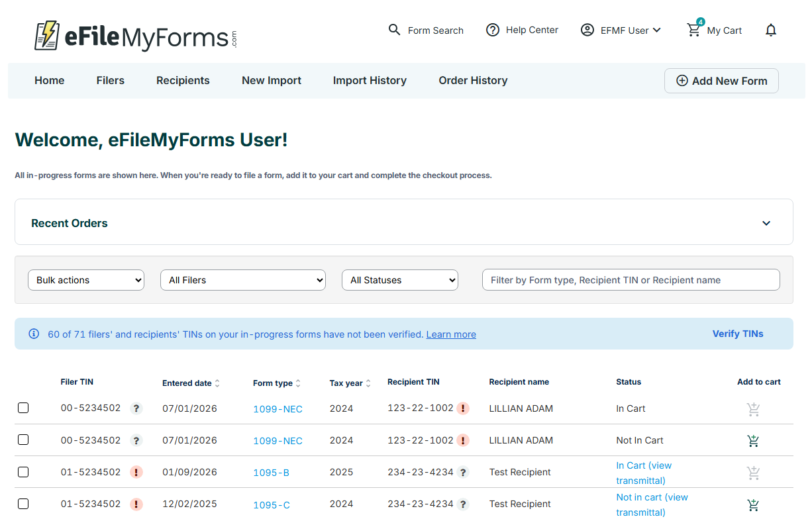This screenshot has height=519, width=812.
Task: Click recipient TIN question badge in 1095-B row
Action: [x=463, y=472]
